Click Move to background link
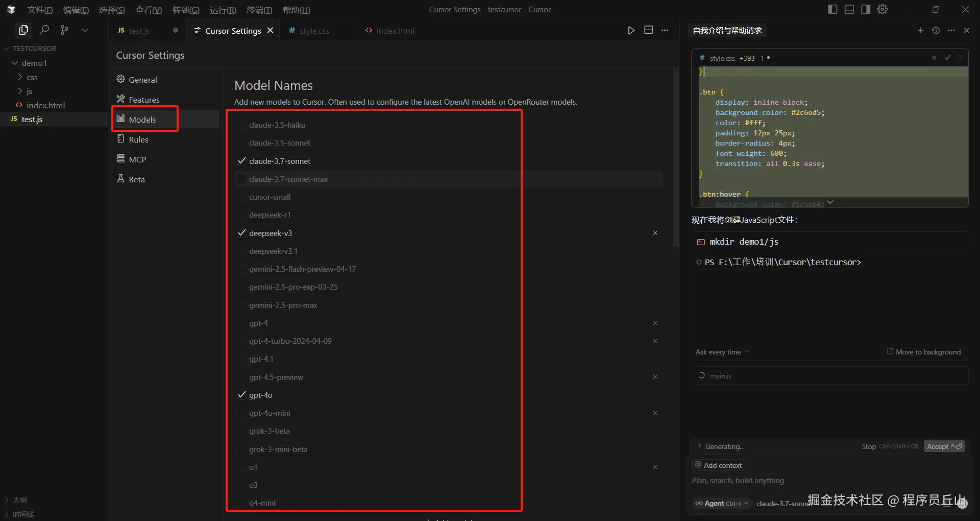 pos(924,352)
